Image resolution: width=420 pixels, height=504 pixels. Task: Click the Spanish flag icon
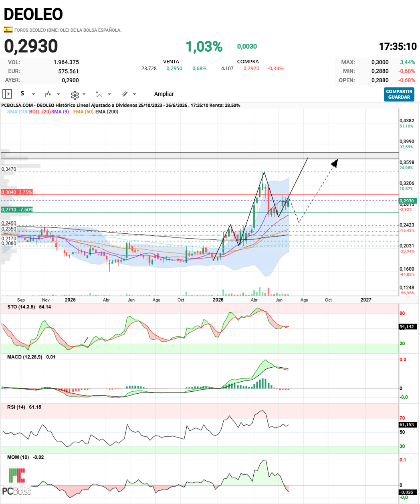(8, 30)
